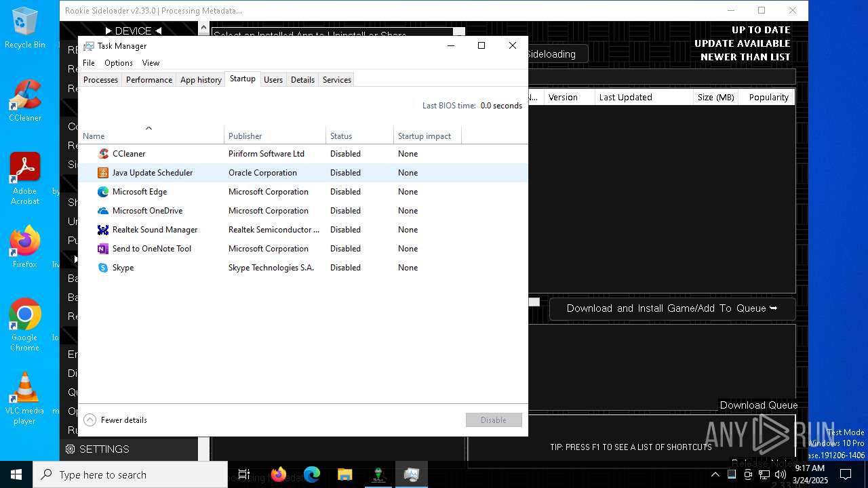The width and height of the screenshot is (868, 488).
Task: Click the NEWER THAN LIST legend label
Action: point(745,57)
